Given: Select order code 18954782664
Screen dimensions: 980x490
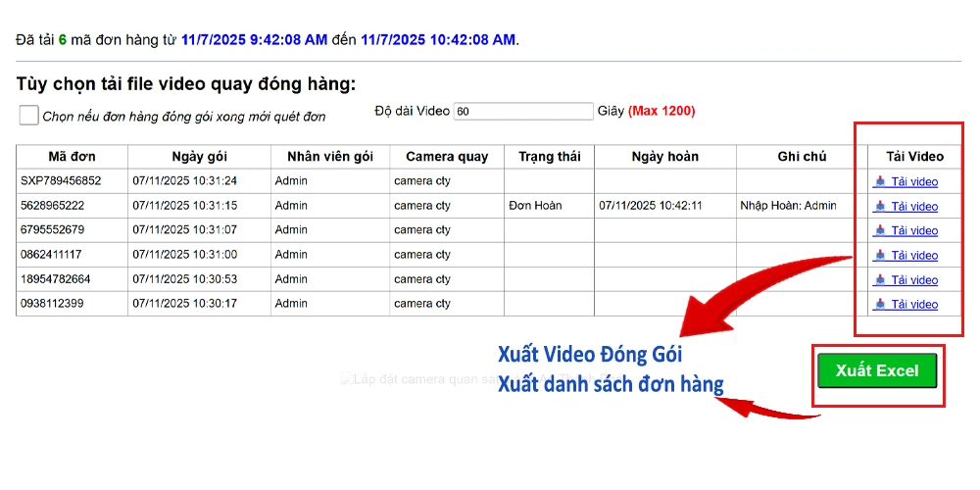Looking at the screenshot, I should click(x=54, y=278).
